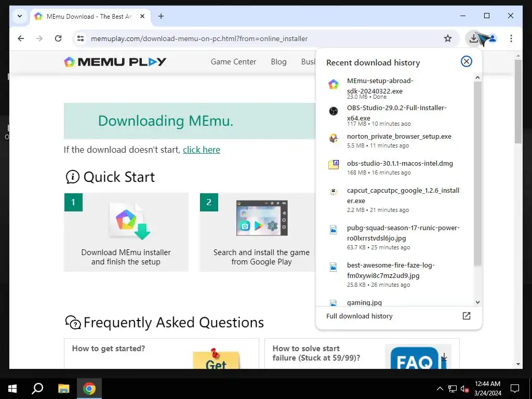Click the download popup scrollbar thumb

coord(478,174)
